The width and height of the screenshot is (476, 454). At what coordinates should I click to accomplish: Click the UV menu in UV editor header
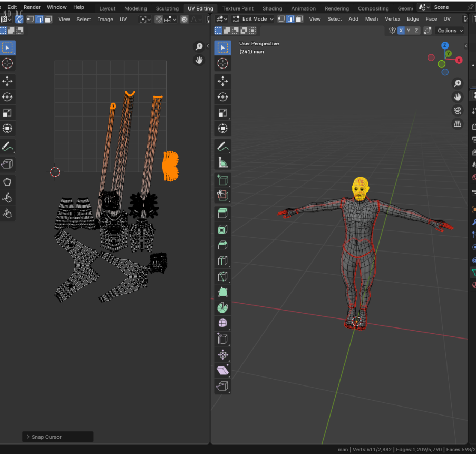[123, 20]
